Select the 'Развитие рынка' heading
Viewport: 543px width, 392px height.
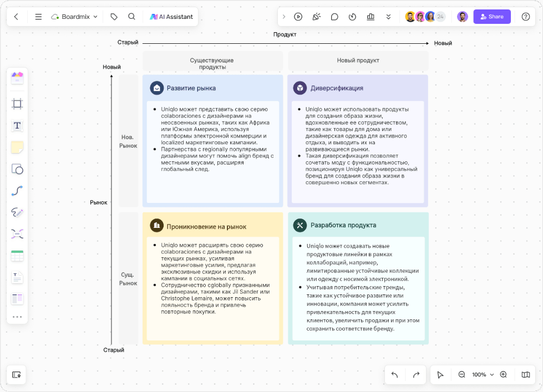tap(191, 88)
